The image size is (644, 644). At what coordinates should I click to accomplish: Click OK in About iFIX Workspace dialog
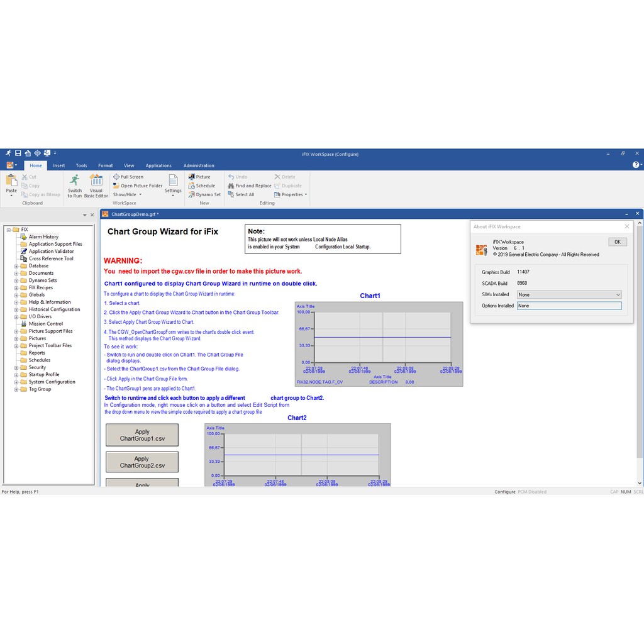618,242
